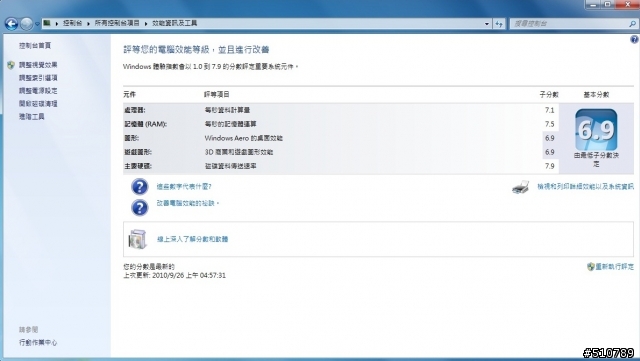Open 進階工具 link
The image size is (640, 361).
31,116
